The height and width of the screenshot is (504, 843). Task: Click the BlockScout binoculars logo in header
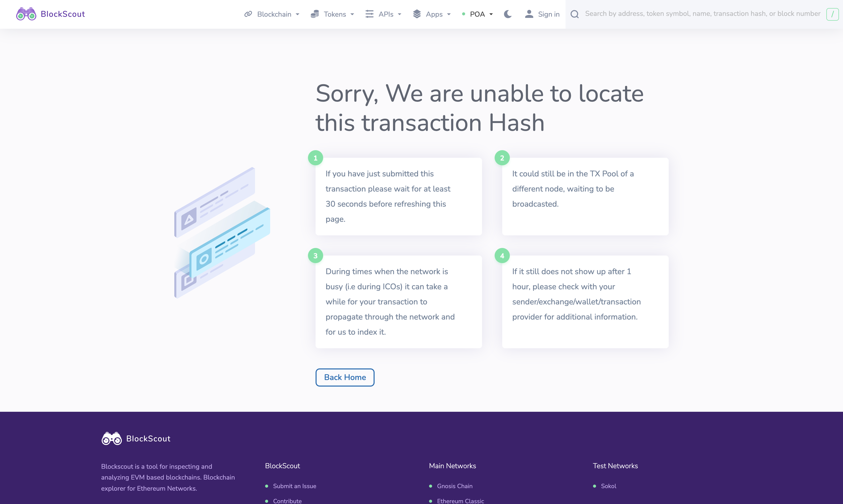pyautogui.click(x=26, y=14)
